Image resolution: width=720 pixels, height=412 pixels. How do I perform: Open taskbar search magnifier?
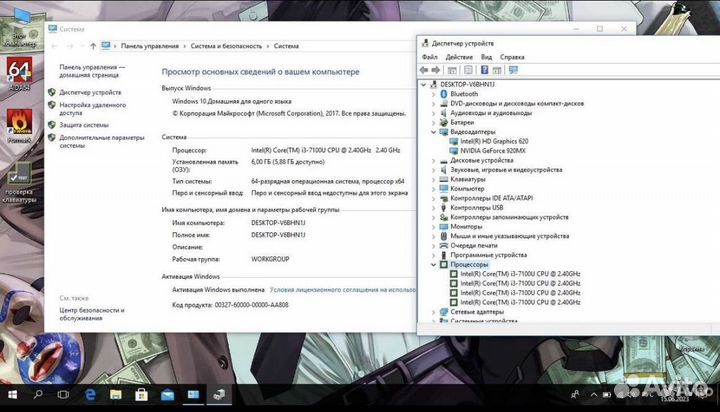(38, 395)
